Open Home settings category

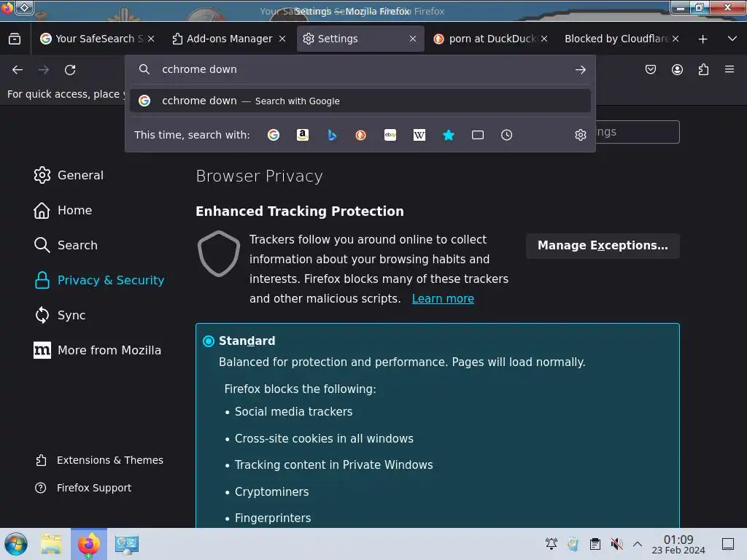(x=63, y=211)
